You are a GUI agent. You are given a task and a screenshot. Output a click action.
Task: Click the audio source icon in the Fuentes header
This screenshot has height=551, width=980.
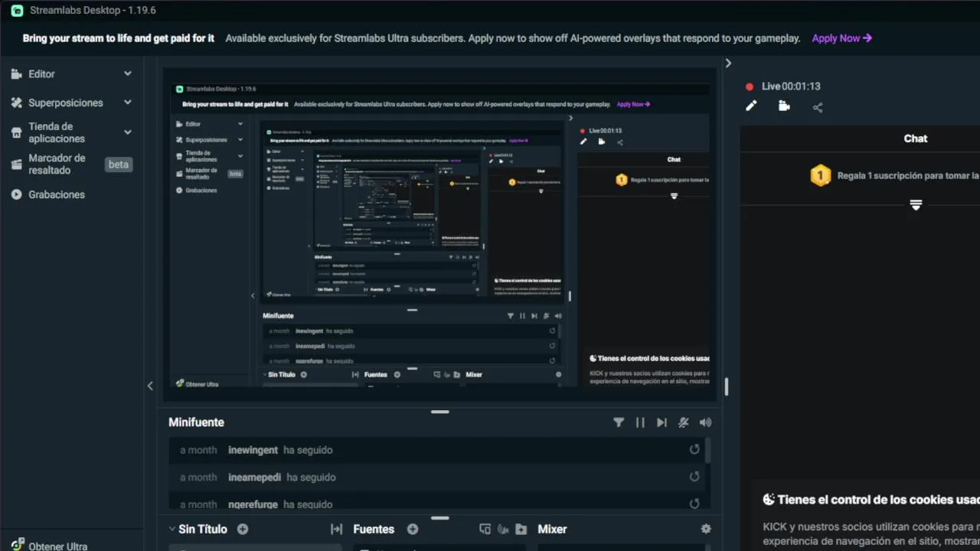(503, 529)
